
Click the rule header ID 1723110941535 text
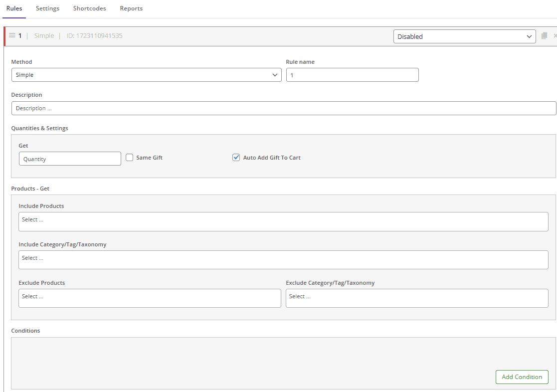pos(94,36)
